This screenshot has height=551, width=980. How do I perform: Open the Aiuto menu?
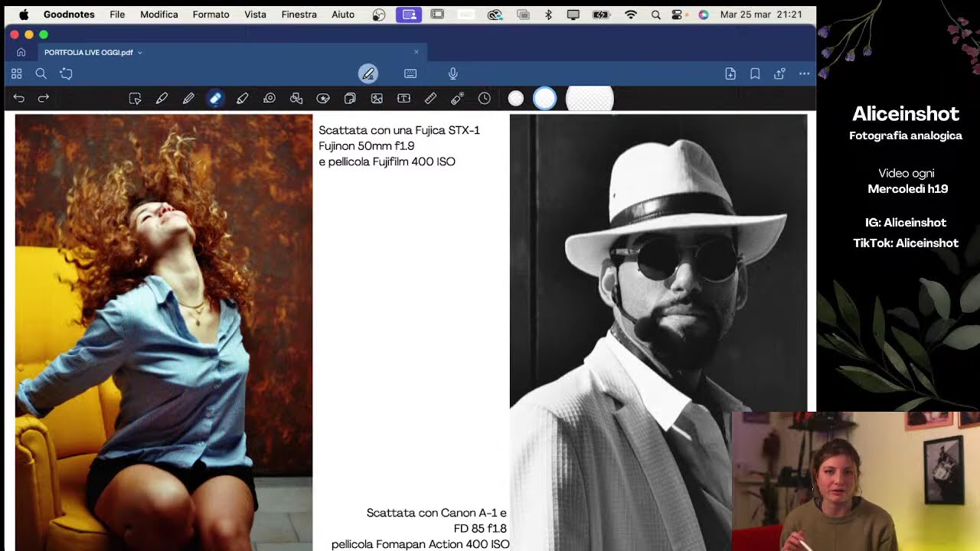pos(343,15)
